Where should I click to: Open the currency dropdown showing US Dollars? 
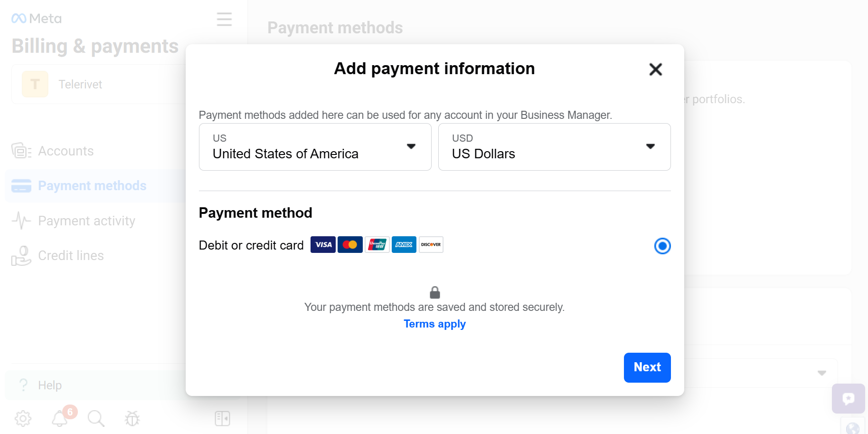pos(554,147)
